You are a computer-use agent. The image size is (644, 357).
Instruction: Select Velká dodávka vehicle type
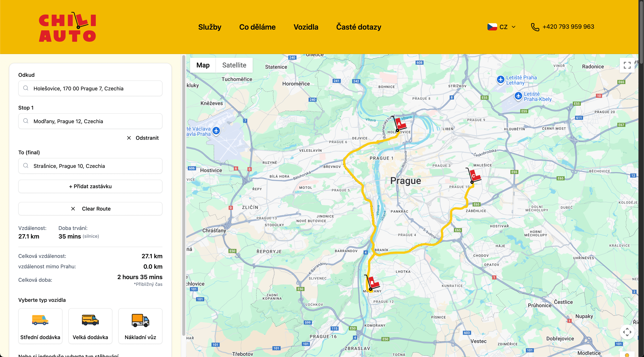tap(90, 326)
